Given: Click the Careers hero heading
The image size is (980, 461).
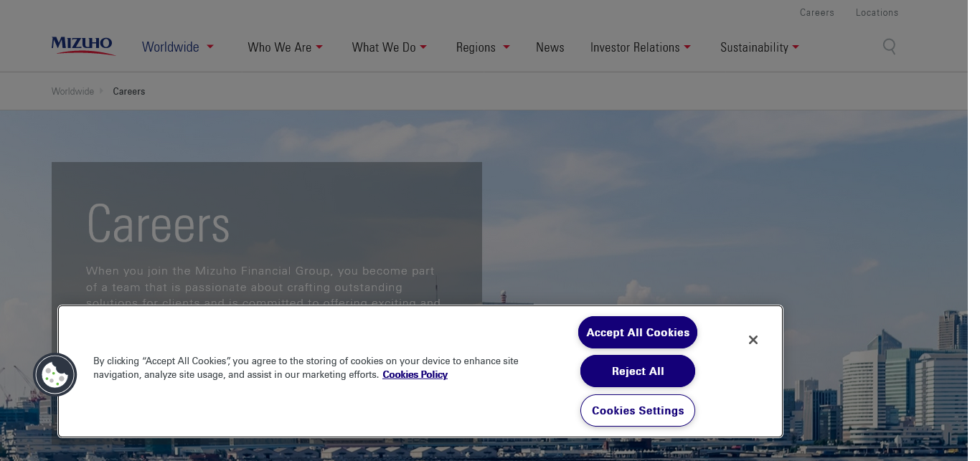Looking at the screenshot, I should (158, 224).
